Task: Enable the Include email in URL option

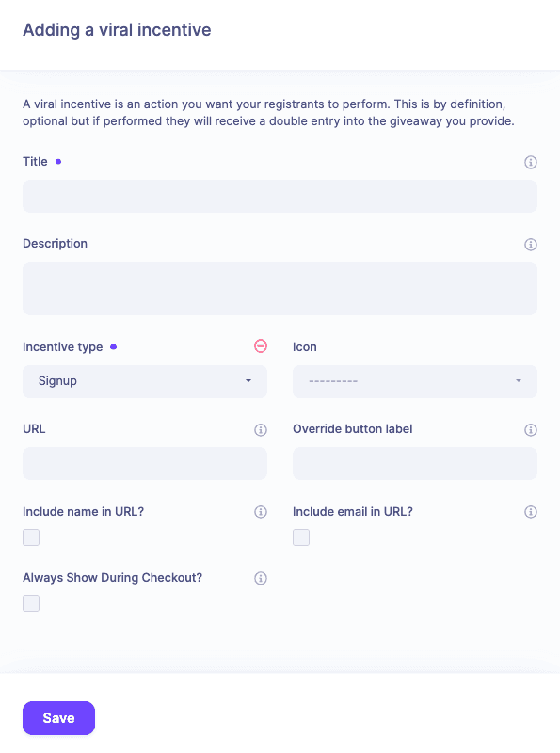Action: 301,537
